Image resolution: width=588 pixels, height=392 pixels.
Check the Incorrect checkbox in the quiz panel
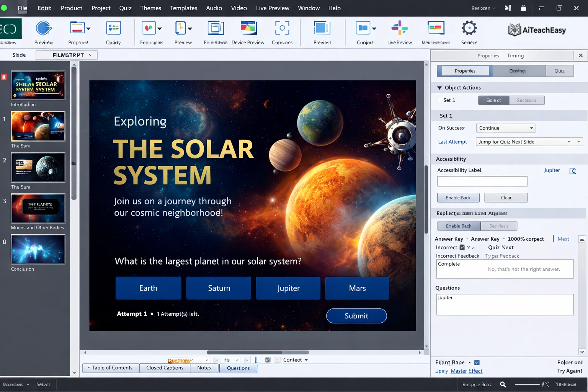462,247
